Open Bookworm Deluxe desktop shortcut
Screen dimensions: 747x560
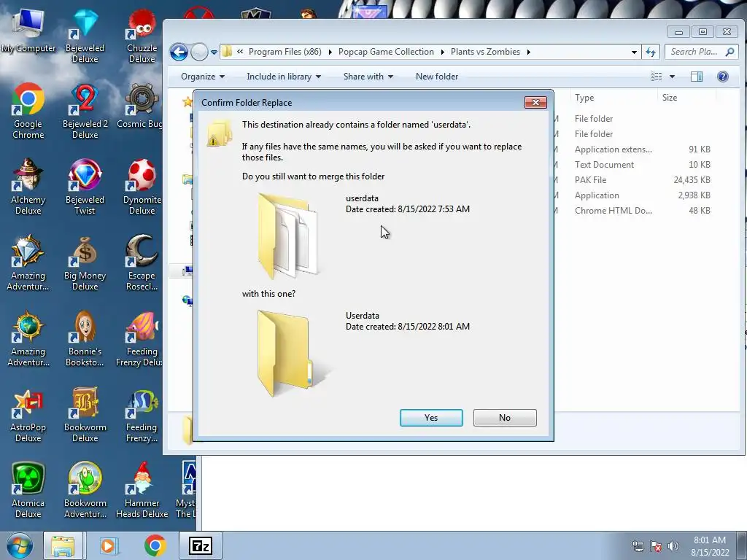85,414
